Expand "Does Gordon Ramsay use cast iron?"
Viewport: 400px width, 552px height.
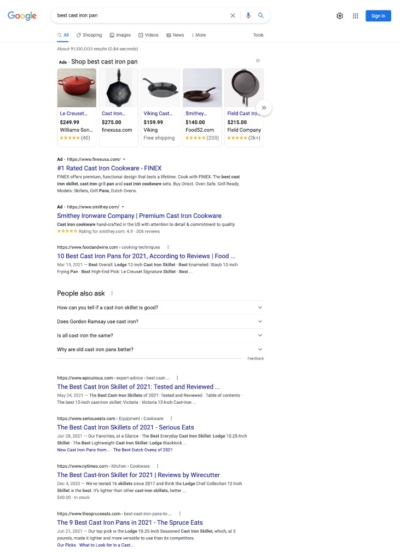(160, 321)
